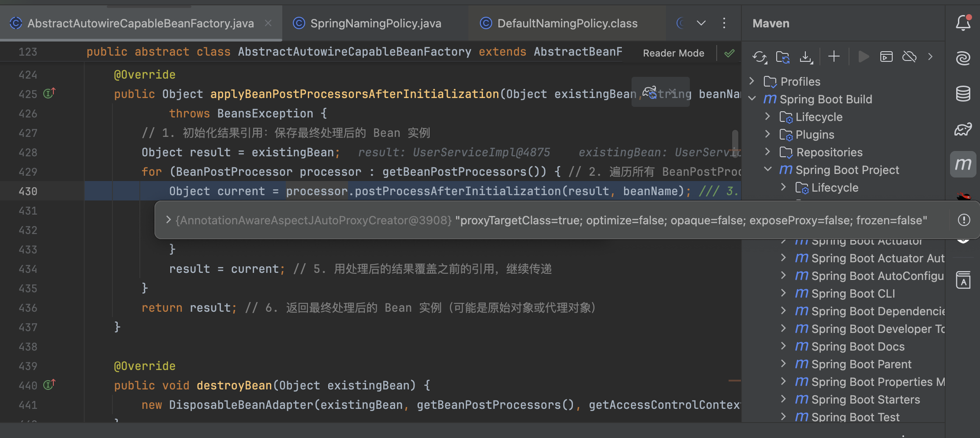Click the warning icon in debugger tooltip
Screen dimensions: 980x438
coord(964,220)
